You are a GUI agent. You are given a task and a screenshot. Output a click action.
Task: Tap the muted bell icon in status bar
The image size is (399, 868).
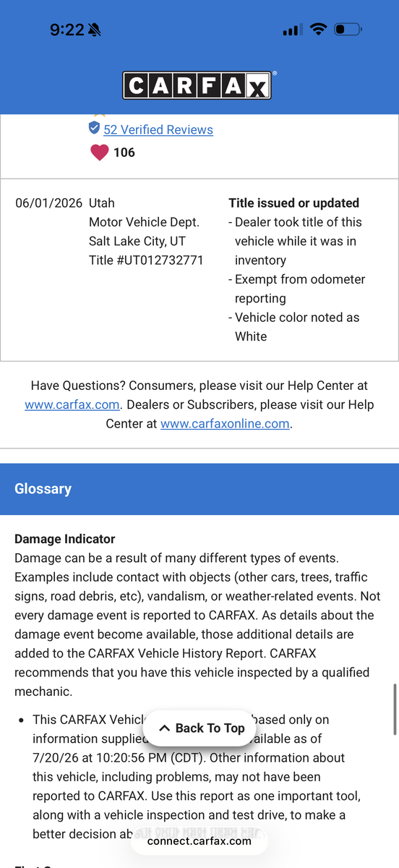[95, 30]
